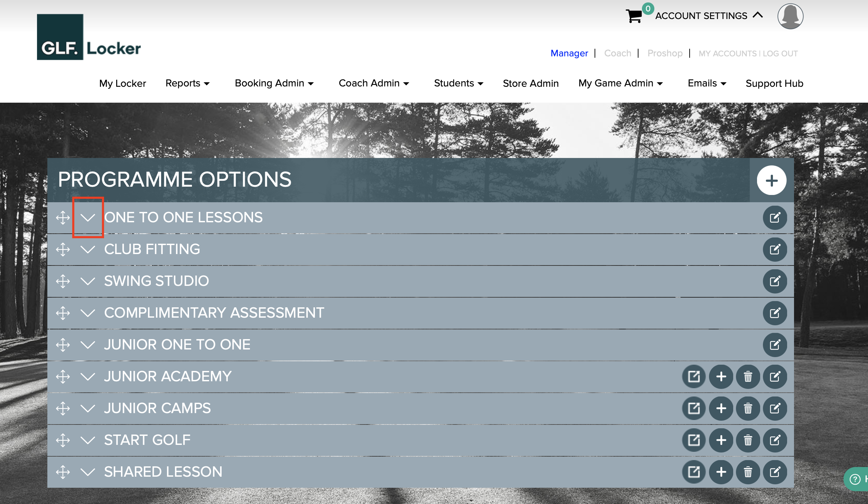Edit the Junior Academy programme
The width and height of the screenshot is (868, 504).
775,376
